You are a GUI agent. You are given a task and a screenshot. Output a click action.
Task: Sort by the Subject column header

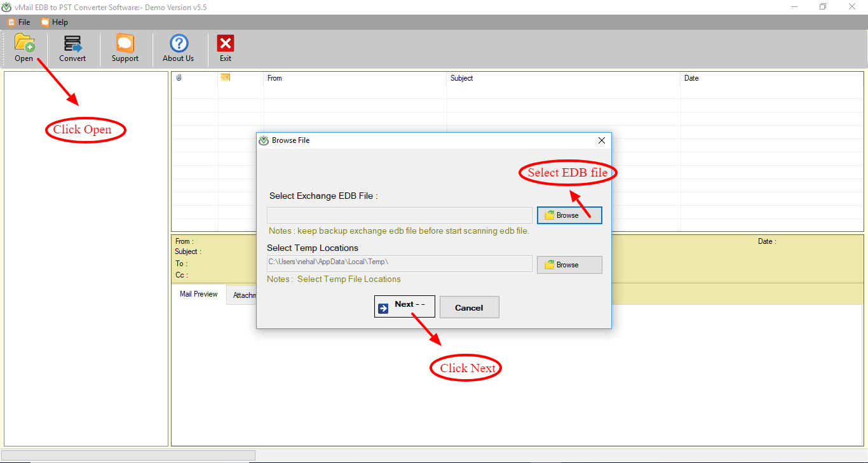point(462,78)
